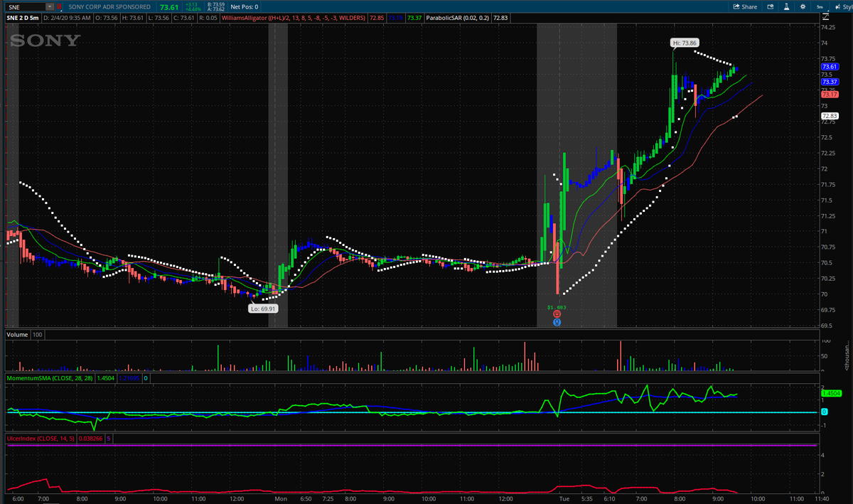Image resolution: width=853 pixels, height=504 pixels.
Task: Click the SNE symbol input field
Action: tap(24, 6)
